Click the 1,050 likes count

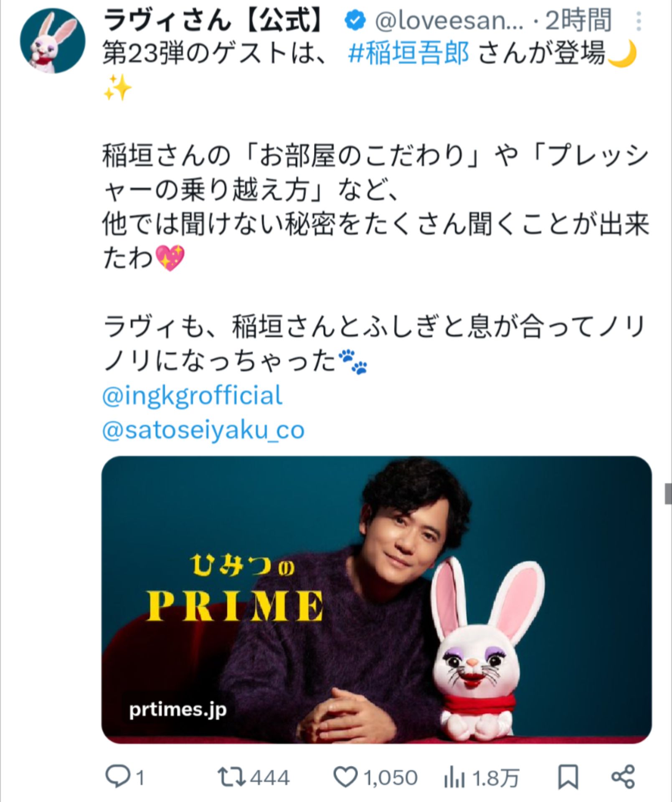(x=390, y=778)
